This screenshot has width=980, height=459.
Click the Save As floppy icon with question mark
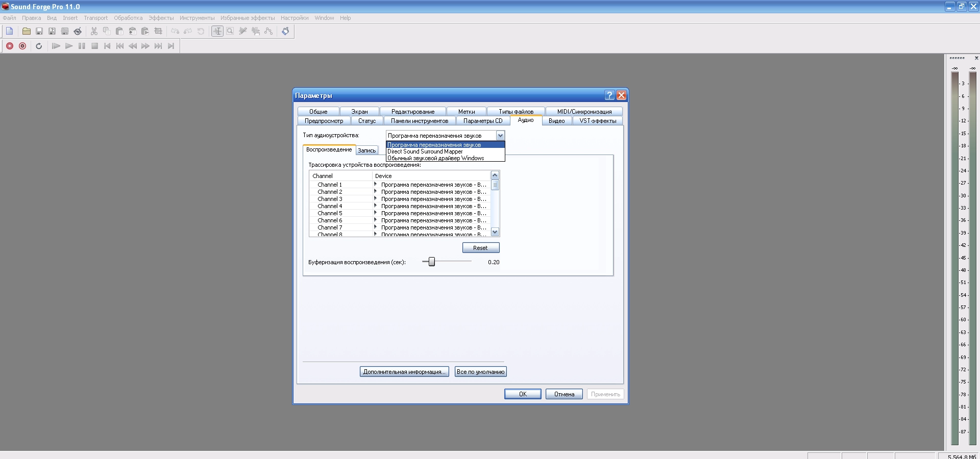click(x=52, y=31)
